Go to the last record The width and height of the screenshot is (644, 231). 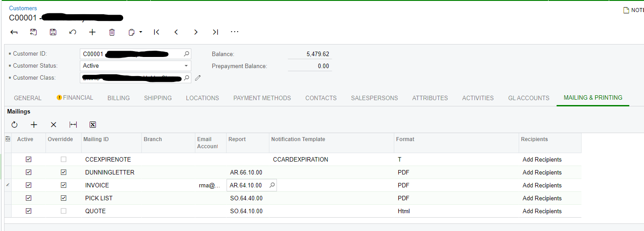point(215,32)
